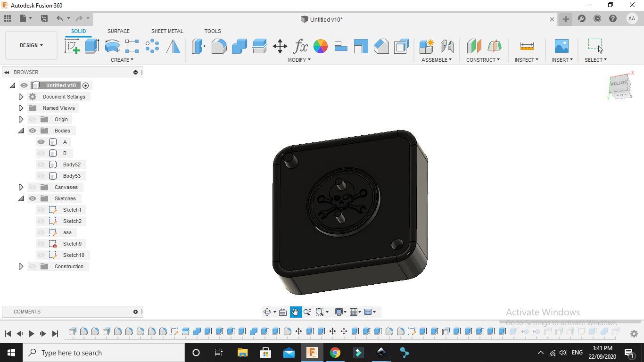Show Body53 via its eye icon
The image size is (644, 362).
(41, 176)
